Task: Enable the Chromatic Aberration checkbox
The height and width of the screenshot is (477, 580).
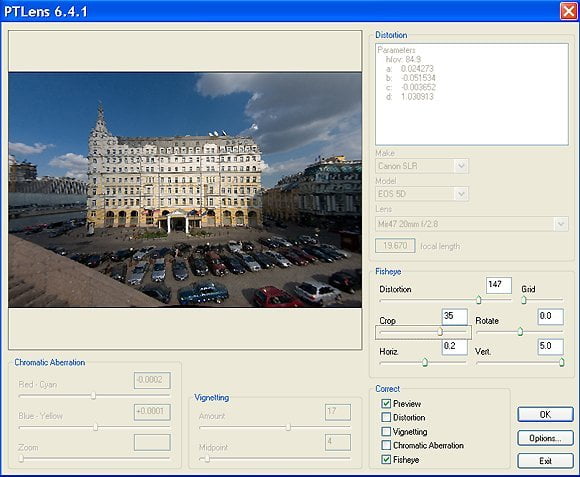Action: tap(386, 445)
